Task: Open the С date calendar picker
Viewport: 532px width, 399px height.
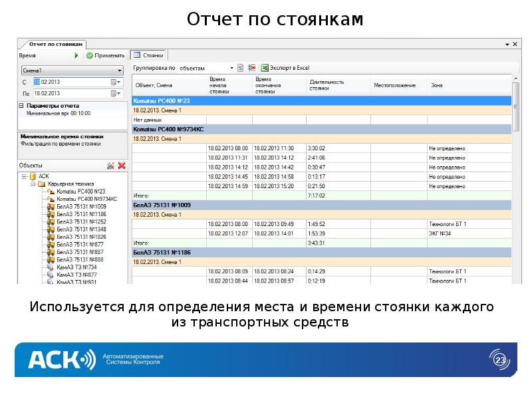Action: click(114, 81)
